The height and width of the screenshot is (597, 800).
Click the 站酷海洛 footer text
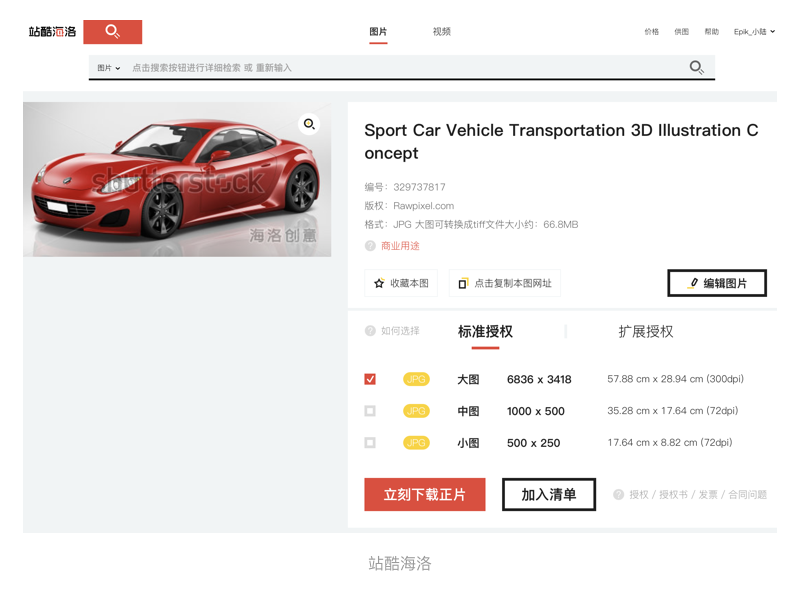pyautogui.click(x=400, y=563)
